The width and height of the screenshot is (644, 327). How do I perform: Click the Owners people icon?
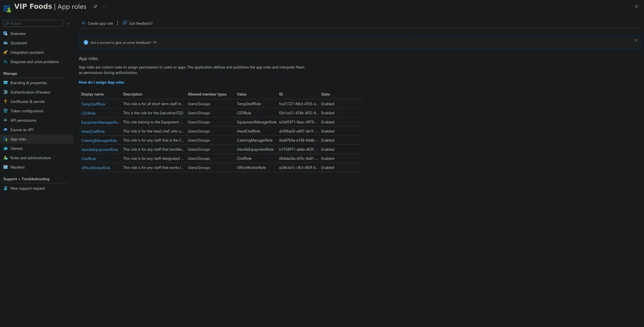5,148
